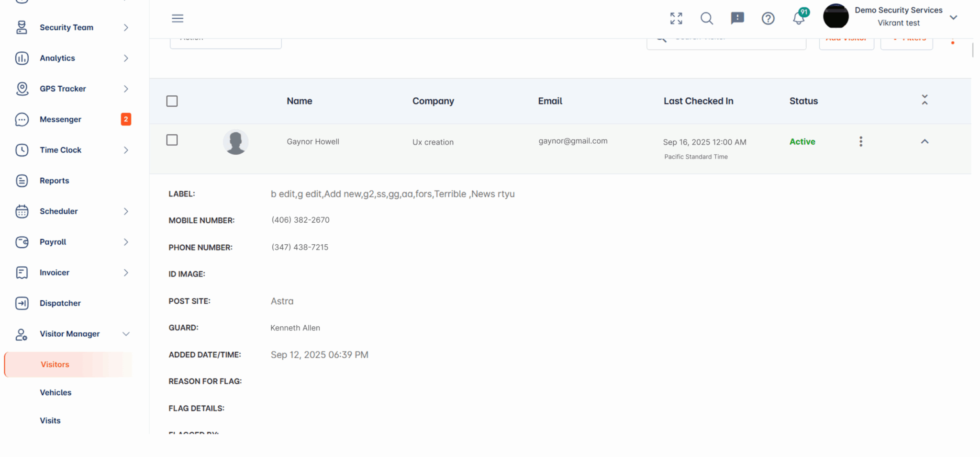Viewport: 980px width, 457px height.
Task: Open the Vehicles page
Action: click(56, 392)
